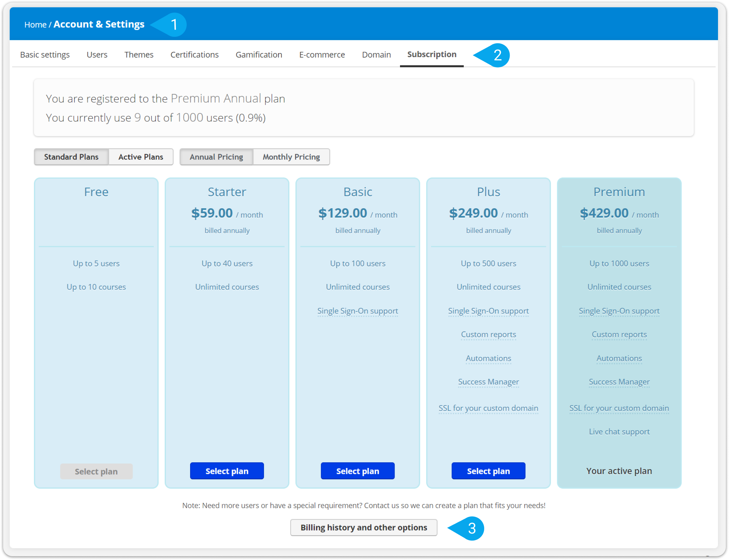729x560 pixels.
Task: Click the $429.00 Premium price
Action: (604, 213)
